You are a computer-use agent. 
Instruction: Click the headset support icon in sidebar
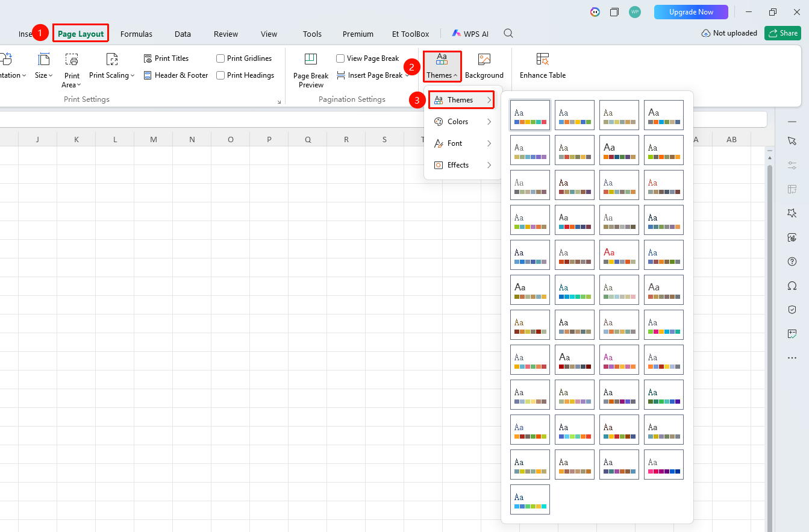792,286
